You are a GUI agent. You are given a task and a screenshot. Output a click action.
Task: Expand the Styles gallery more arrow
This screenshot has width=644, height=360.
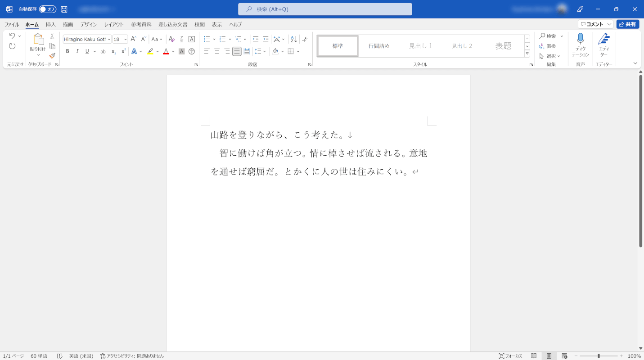click(x=527, y=54)
